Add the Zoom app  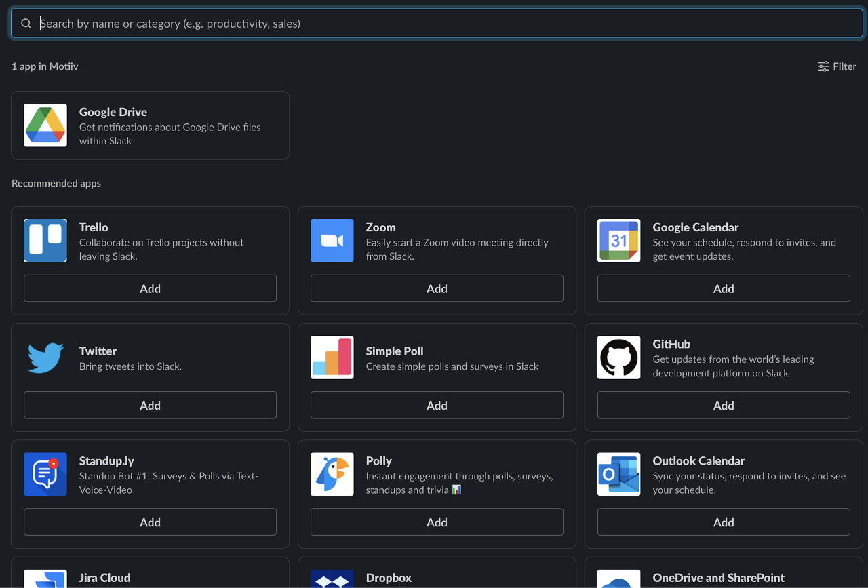tap(437, 288)
